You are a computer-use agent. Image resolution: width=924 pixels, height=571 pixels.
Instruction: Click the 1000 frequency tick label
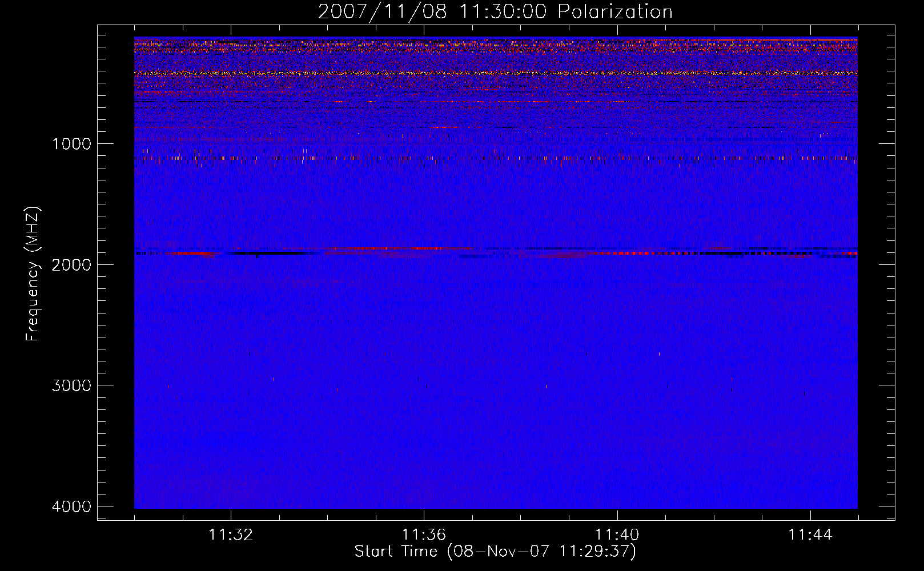pyautogui.click(x=71, y=144)
